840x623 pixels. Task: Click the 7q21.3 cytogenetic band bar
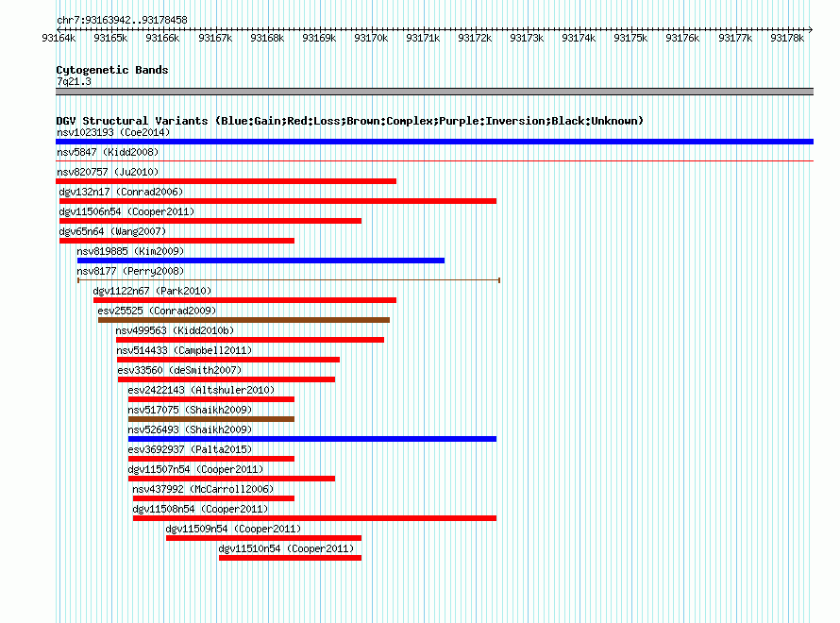pos(434,92)
